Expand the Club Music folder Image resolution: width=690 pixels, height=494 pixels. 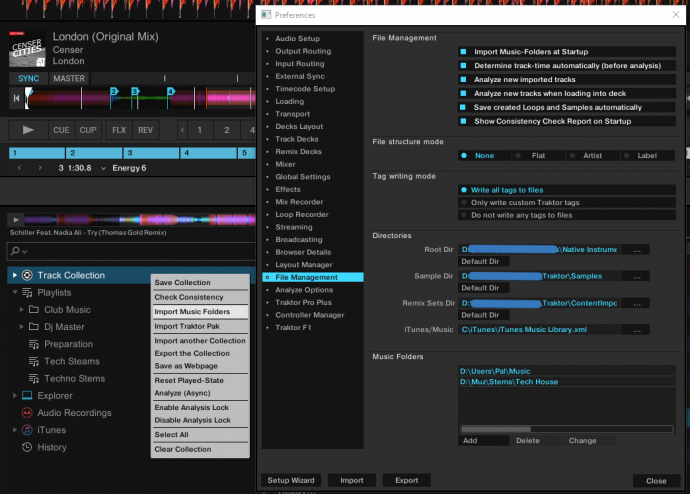(x=21, y=310)
